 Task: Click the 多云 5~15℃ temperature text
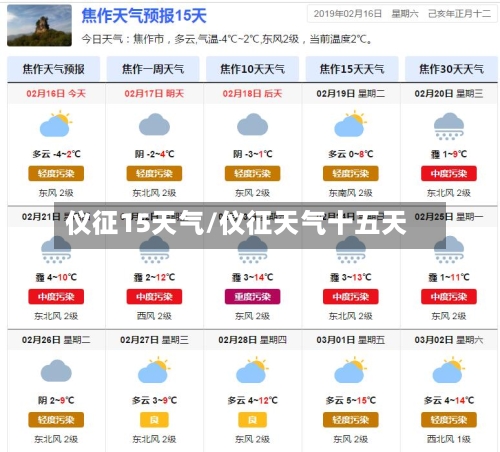tap(350, 400)
